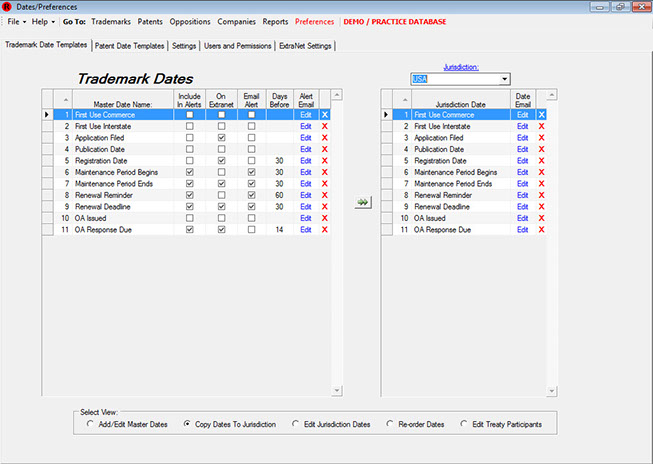Screen dimensions: 653x464
Task: Click red X for Renewal Deadline master date
Action: [324, 207]
